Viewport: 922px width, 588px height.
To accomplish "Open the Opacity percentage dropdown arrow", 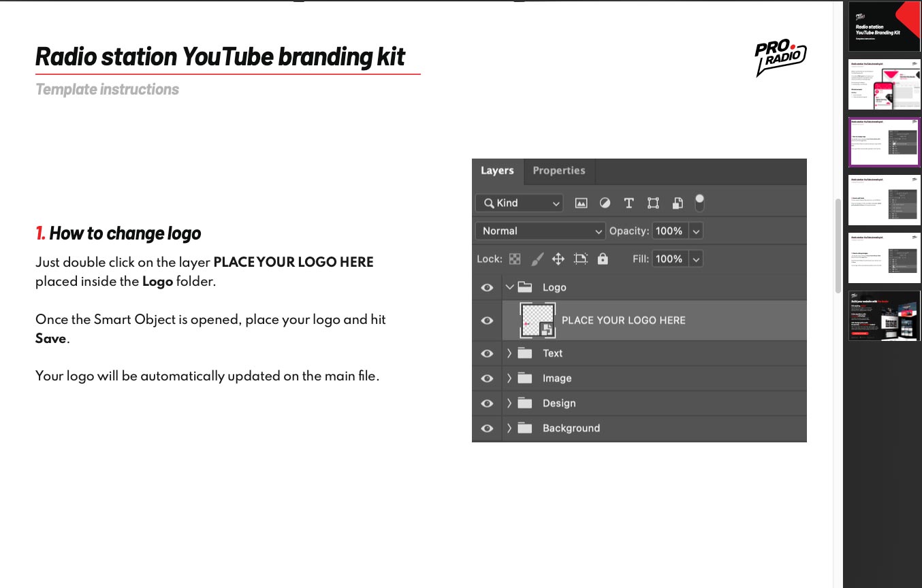I will (696, 231).
